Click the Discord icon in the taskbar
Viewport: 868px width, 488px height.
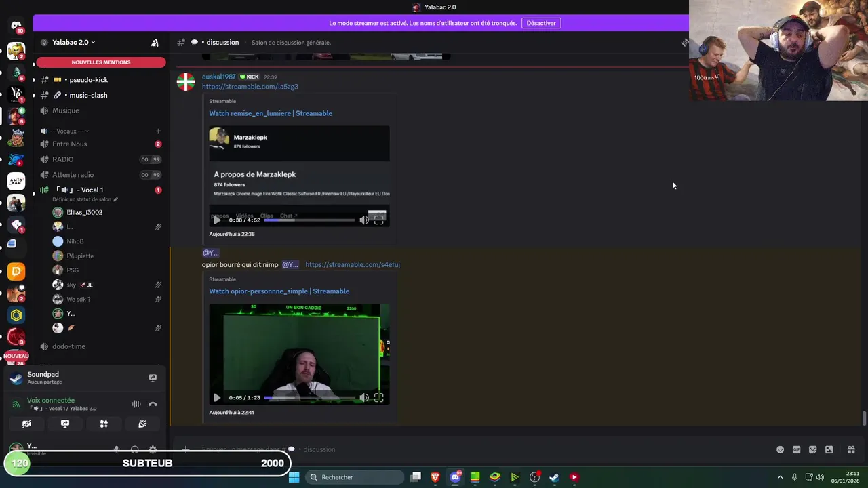pyautogui.click(x=455, y=477)
